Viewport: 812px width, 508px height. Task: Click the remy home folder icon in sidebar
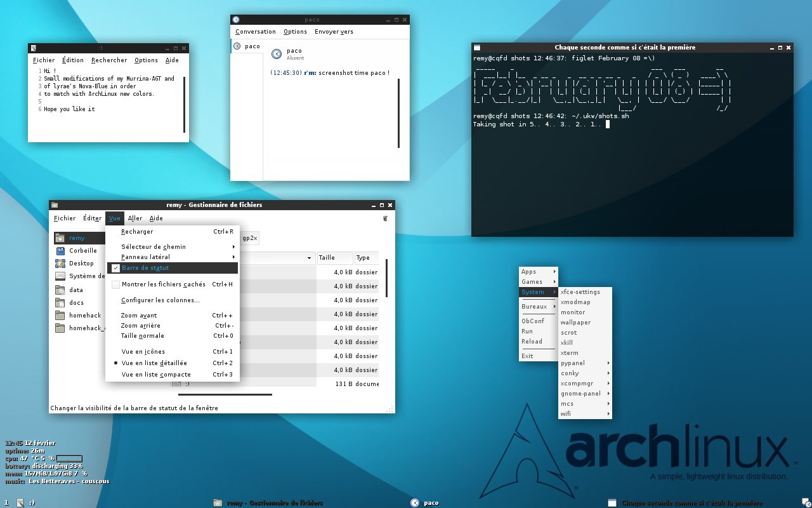[x=60, y=238]
